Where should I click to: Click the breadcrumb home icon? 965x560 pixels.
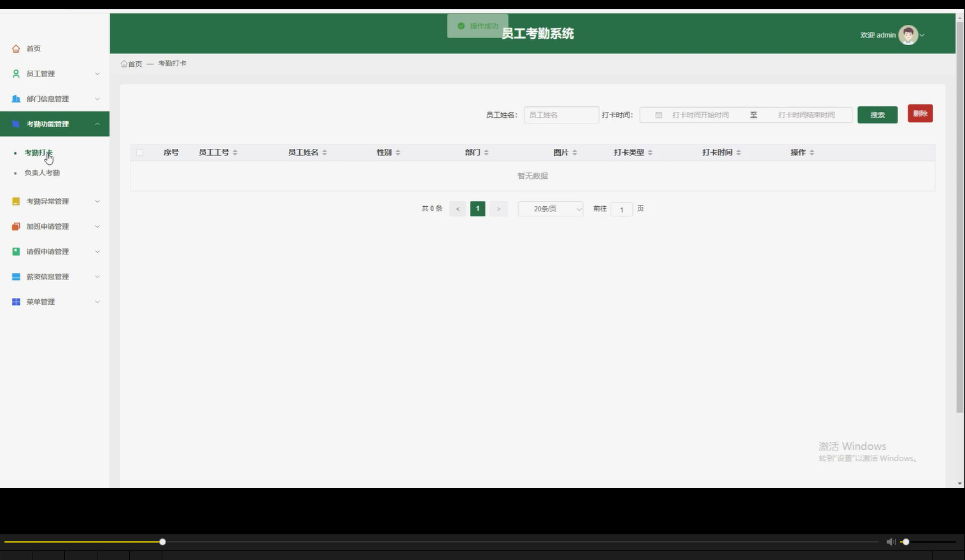124,64
